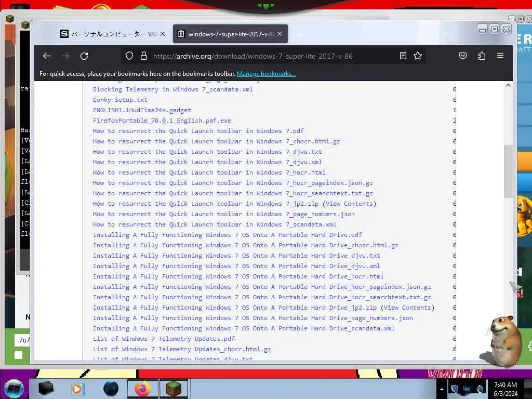The width and height of the screenshot is (532, 399).
Task: Open List of Windows 7 Telemetry Updates.pdf
Action: coord(164,339)
